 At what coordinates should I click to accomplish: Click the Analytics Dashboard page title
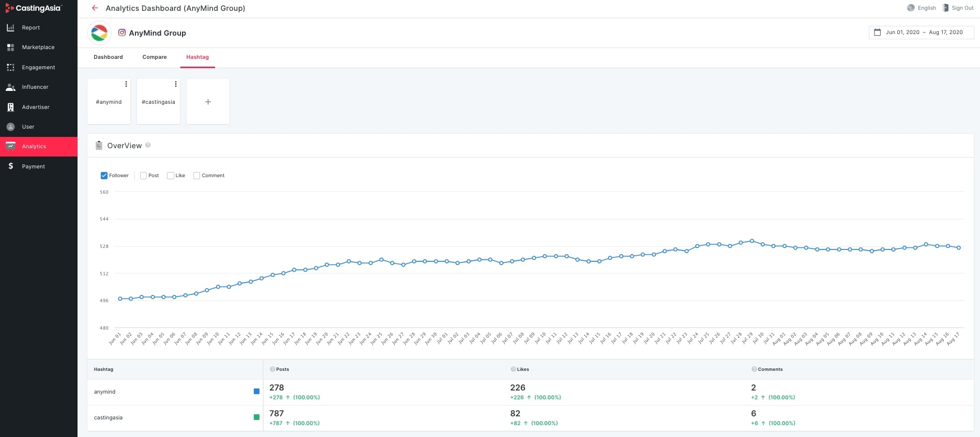tap(175, 8)
